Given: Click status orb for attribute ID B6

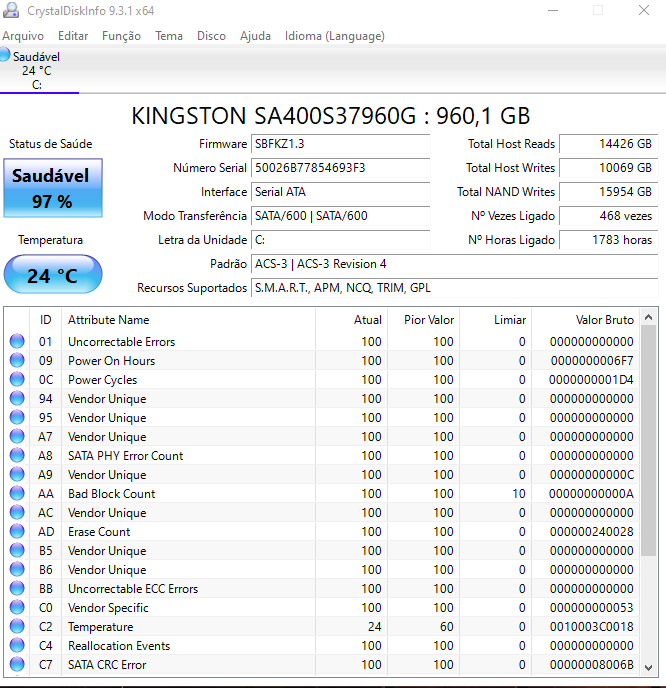Looking at the screenshot, I should (x=17, y=569).
